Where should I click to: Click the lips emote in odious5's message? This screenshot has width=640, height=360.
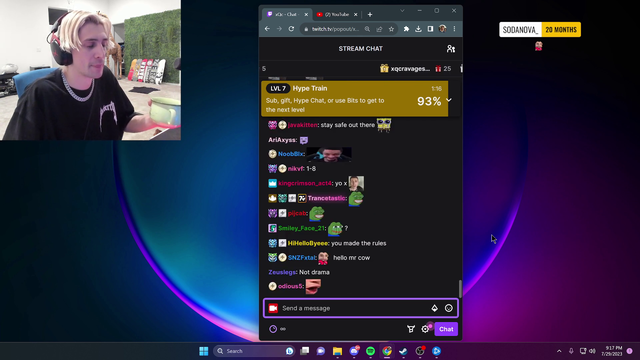tap(313, 286)
